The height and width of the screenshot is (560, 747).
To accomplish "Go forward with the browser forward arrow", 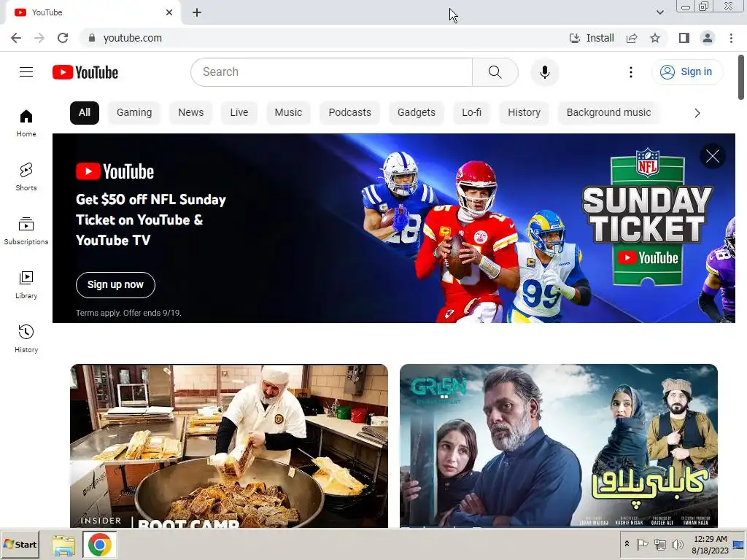I will point(39,38).
